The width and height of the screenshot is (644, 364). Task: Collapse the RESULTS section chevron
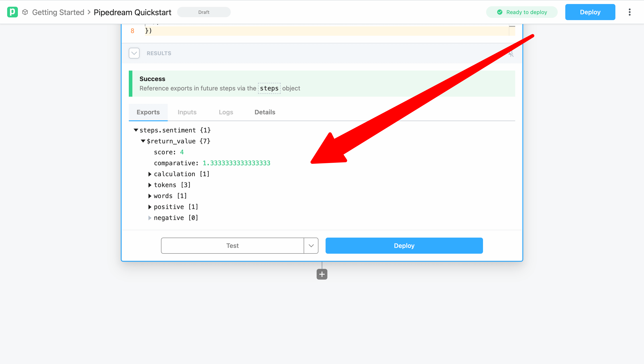click(134, 53)
